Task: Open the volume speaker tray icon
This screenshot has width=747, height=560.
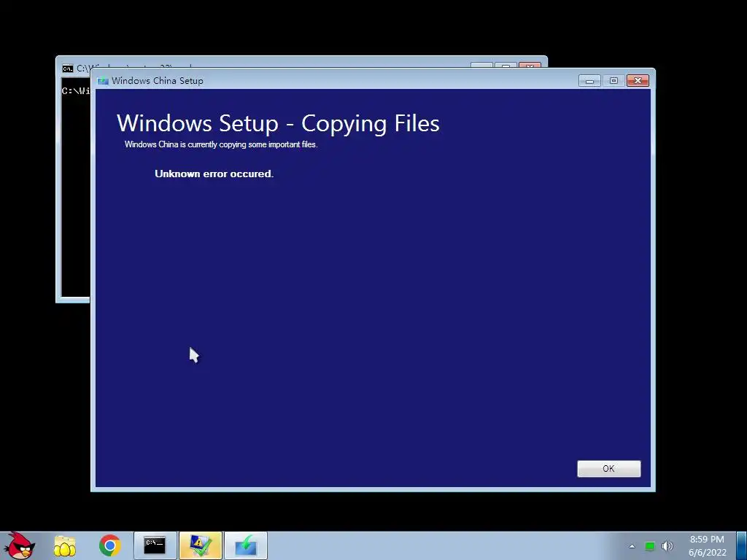Action: pos(667,546)
